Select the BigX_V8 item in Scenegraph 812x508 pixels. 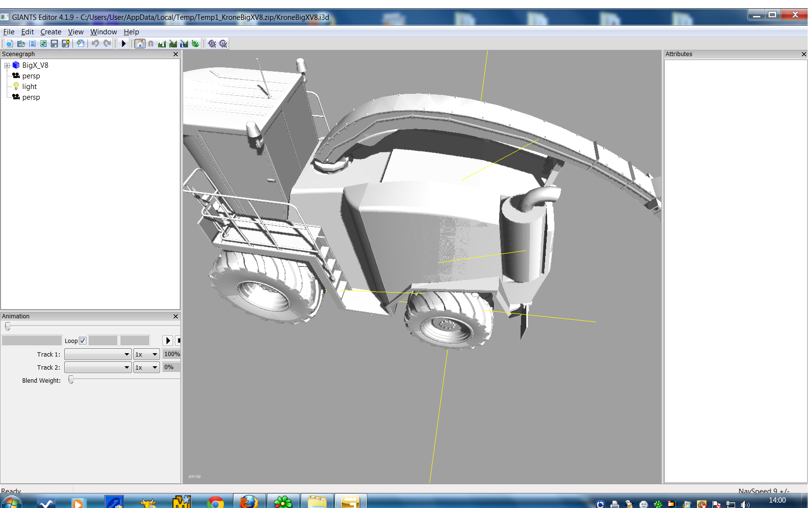(35, 65)
